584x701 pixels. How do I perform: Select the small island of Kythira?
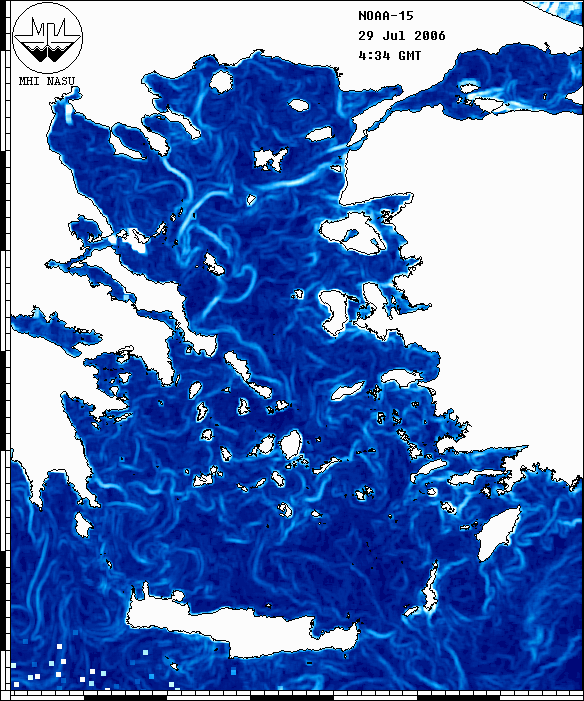(x=82, y=525)
